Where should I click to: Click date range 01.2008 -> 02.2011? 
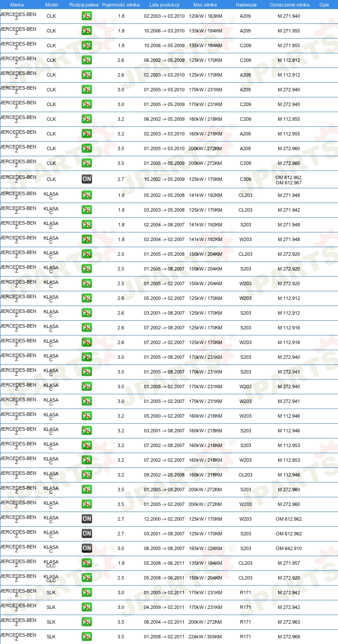[x=164, y=637]
